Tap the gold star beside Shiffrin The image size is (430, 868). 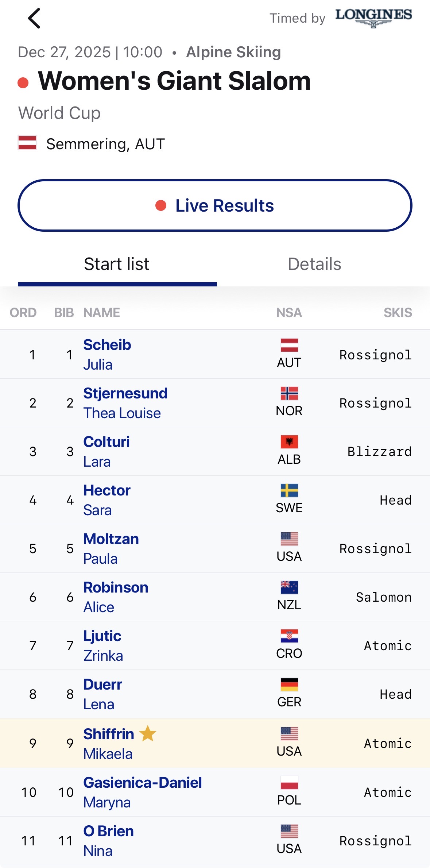148,733
